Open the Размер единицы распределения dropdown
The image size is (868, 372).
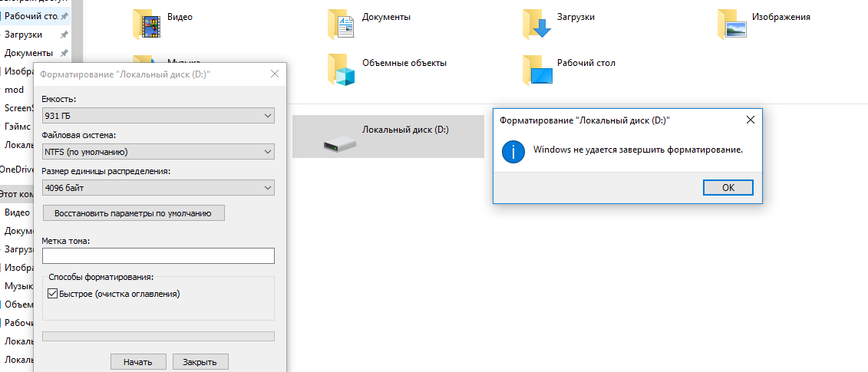tap(158, 188)
